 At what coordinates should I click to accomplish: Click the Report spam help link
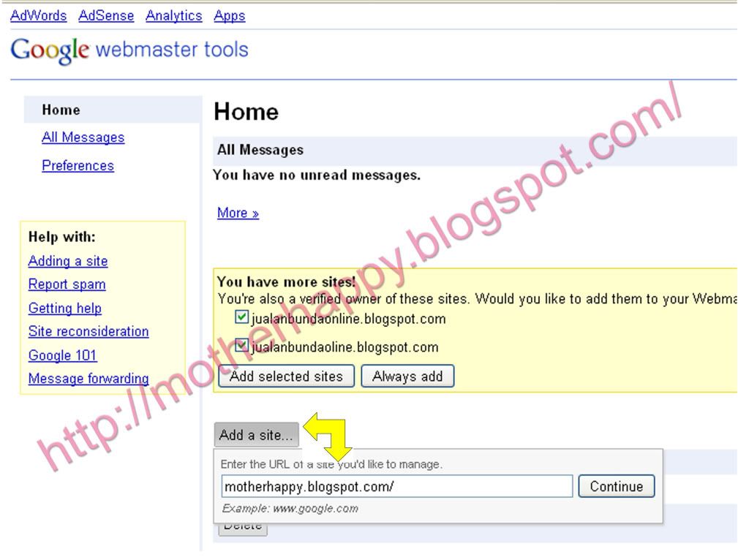pyautogui.click(x=67, y=284)
